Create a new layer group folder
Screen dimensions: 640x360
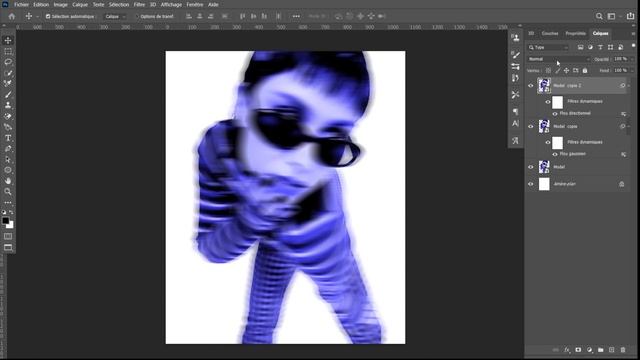[600, 350]
